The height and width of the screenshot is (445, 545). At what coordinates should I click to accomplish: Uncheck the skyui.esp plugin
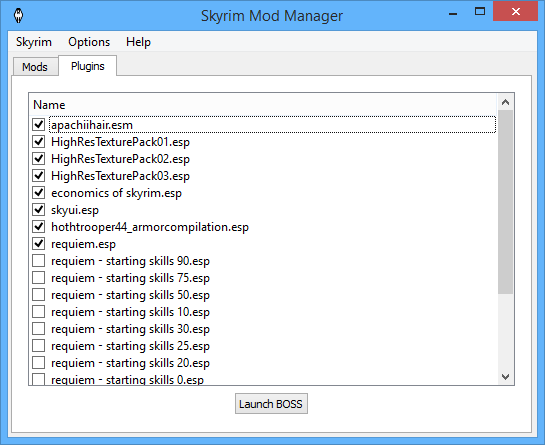click(39, 210)
